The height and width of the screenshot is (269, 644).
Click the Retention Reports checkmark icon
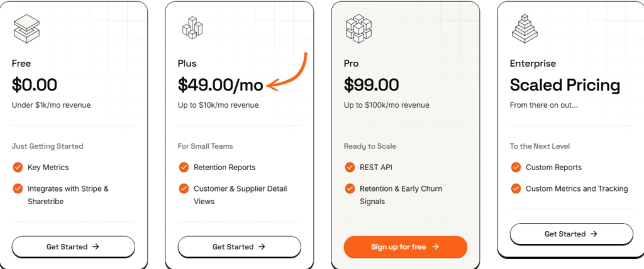click(184, 168)
